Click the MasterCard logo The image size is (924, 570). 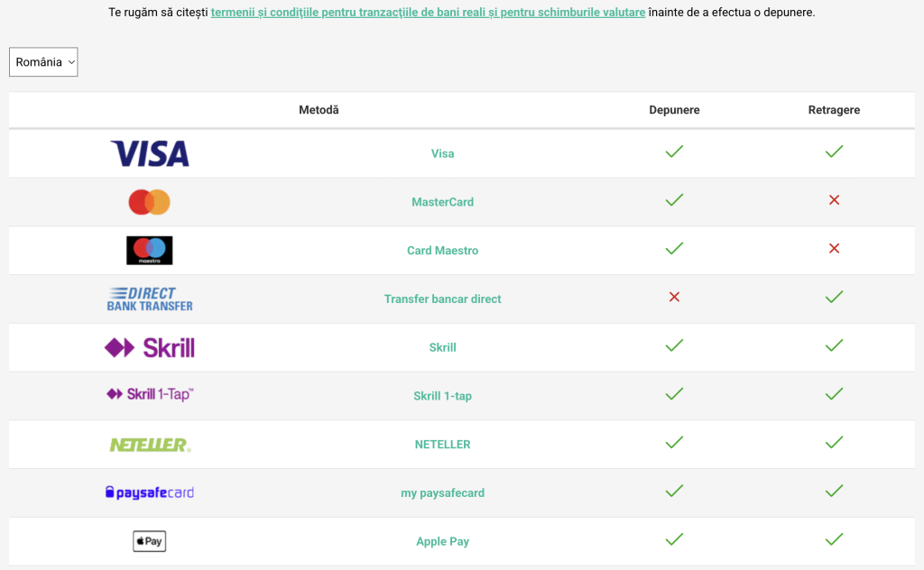coord(150,202)
